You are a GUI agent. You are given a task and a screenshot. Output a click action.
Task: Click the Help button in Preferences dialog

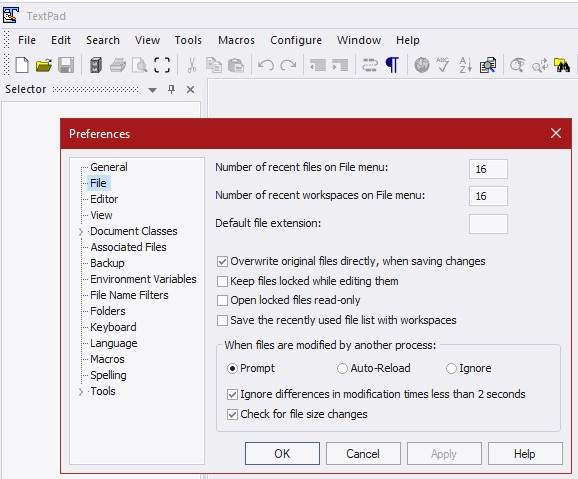[x=525, y=454]
